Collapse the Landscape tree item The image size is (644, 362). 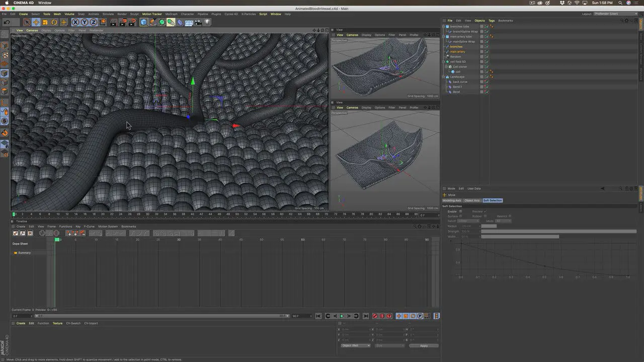point(443,77)
